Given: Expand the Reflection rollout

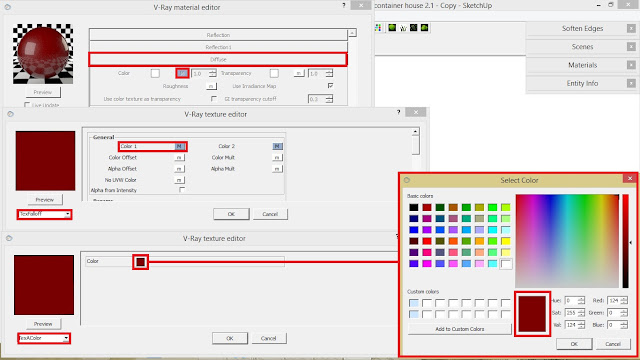Looking at the screenshot, I should [218, 35].
